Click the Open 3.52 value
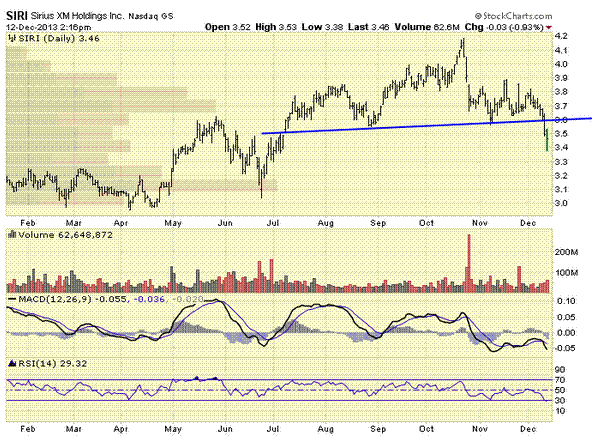The image size is (592, 444). [228, 27]
